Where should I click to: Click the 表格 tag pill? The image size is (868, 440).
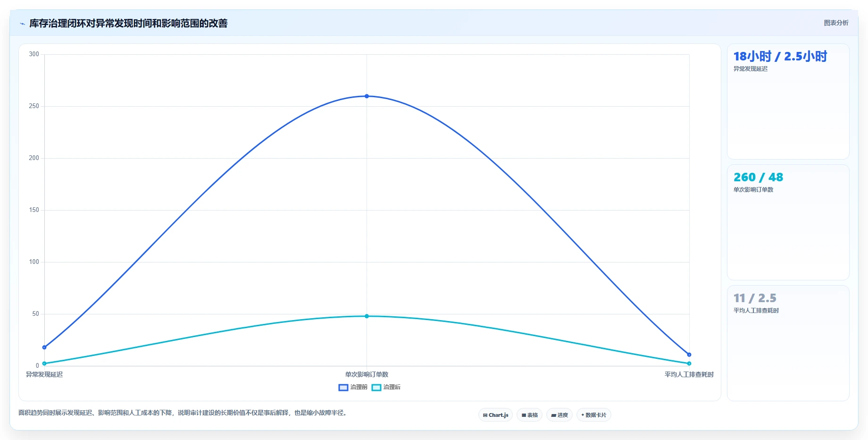tap(529, 415)
